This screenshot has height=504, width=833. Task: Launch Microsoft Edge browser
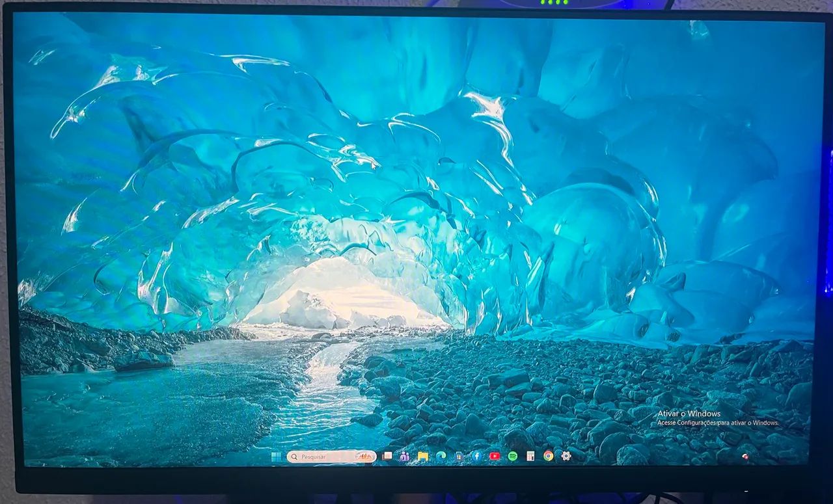pos(441,456)
